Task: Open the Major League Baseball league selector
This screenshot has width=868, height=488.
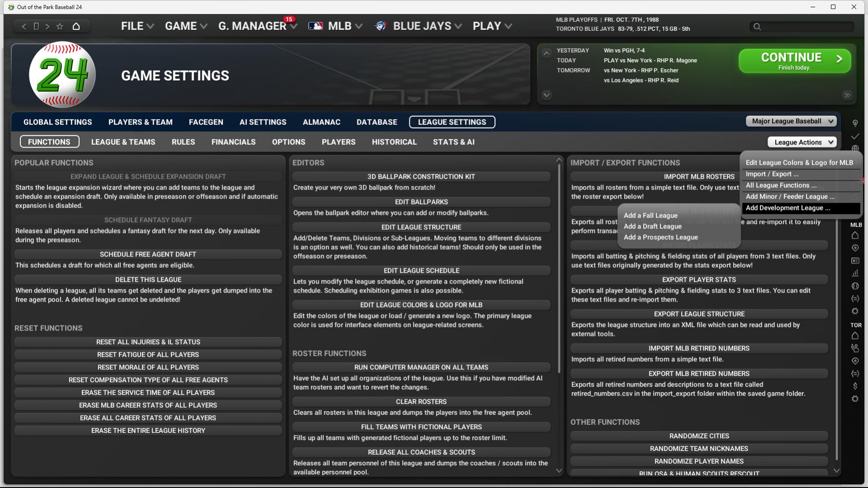Action: tap(791, 121)
